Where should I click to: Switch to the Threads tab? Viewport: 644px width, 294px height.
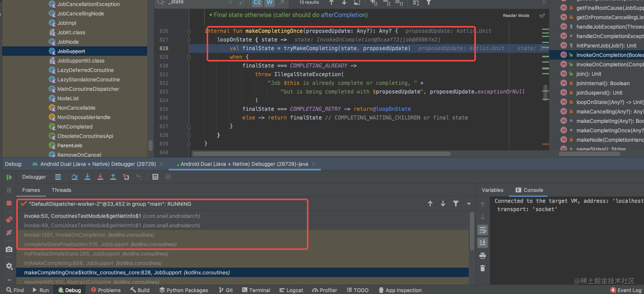coord(61,190)
